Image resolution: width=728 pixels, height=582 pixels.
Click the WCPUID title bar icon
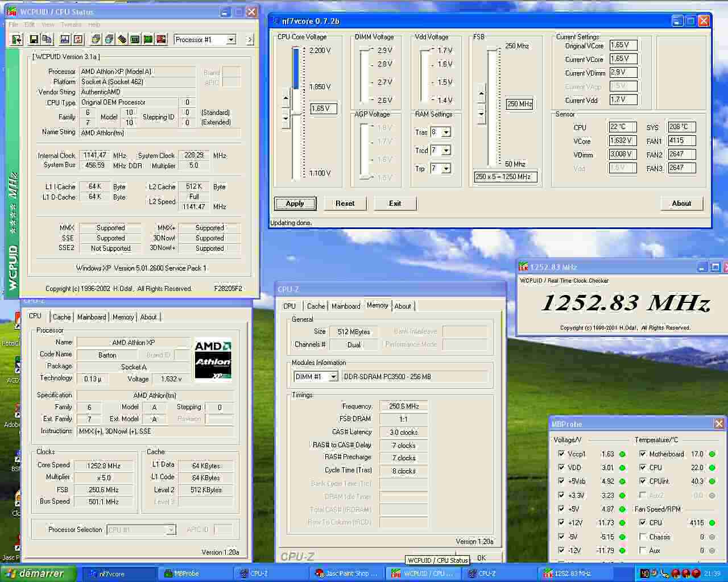click(13, 12)
